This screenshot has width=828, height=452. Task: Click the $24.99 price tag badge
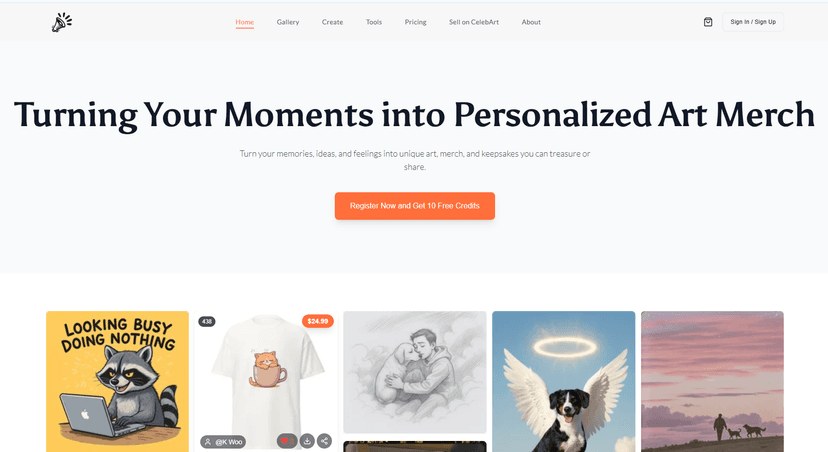click(x=317, y=321)
